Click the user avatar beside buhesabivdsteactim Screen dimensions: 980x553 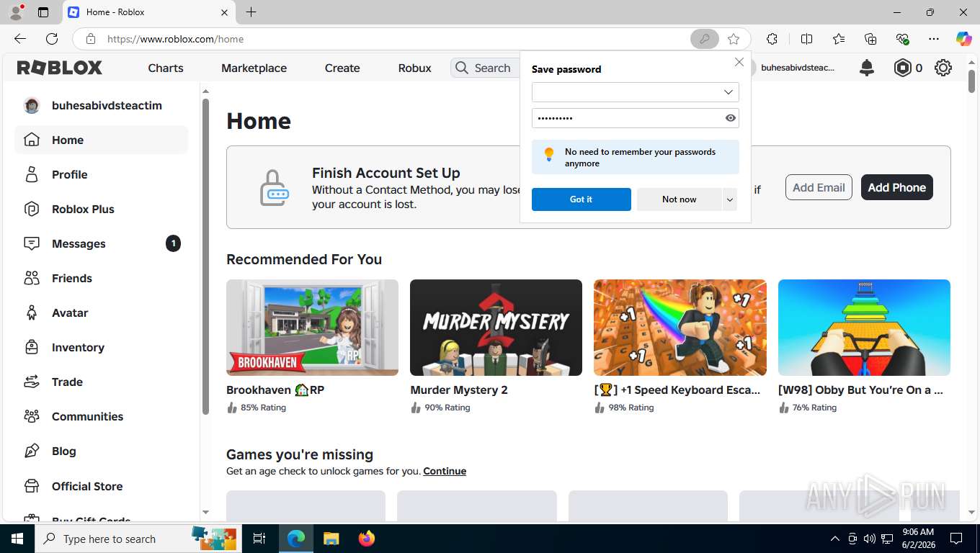(32, 105)
